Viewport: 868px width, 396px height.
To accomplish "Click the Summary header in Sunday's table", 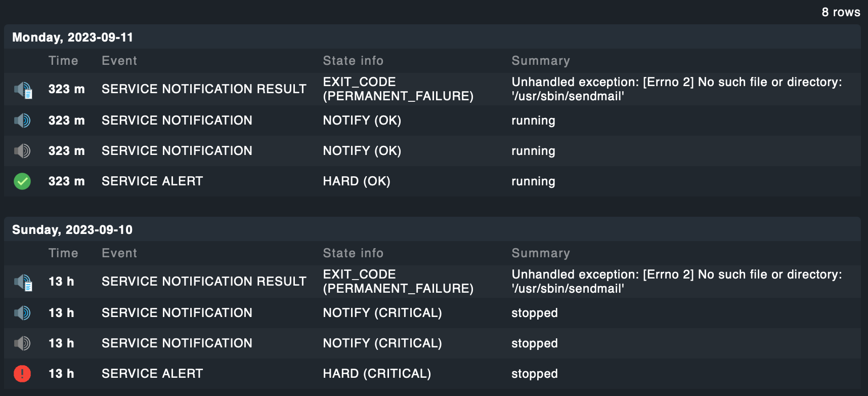I will tap(541, 253).
